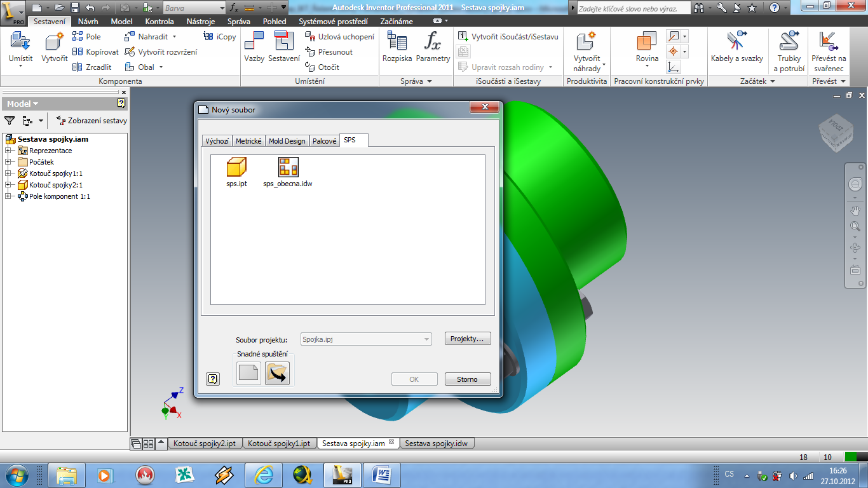Open the Rozpiska bill of materials
Image resolution: width=868 pixels, height=488 pixels.
click(x=397, y=47)
